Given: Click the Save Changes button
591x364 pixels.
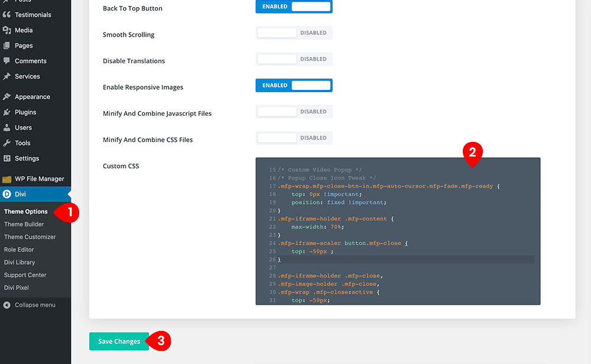Looking at the screenshot, I should click(118, 341).
